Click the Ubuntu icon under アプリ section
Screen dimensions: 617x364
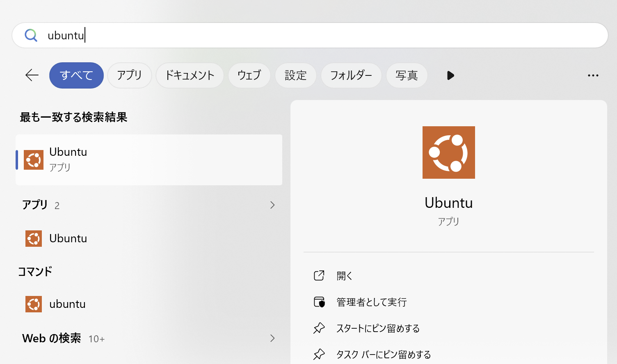coord(34,239)
